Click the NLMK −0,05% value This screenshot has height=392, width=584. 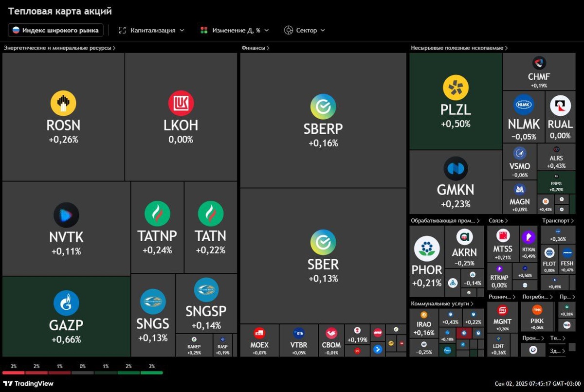coord(524,137)
